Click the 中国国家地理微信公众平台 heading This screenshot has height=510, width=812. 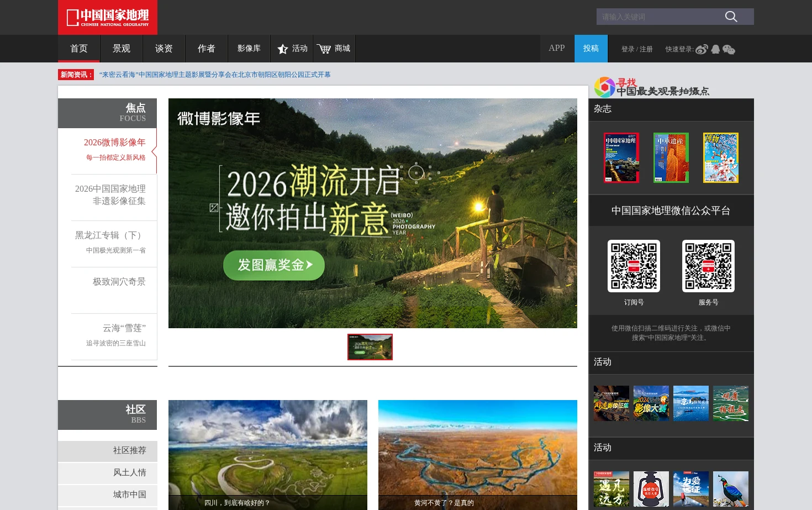pos(671,211)
